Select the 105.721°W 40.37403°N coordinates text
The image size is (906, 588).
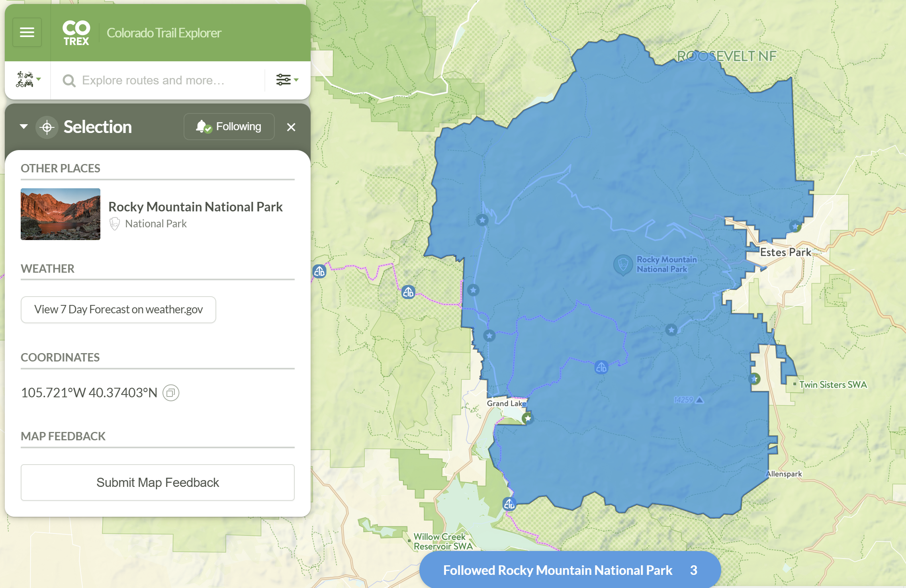click(x=89, y=393)
